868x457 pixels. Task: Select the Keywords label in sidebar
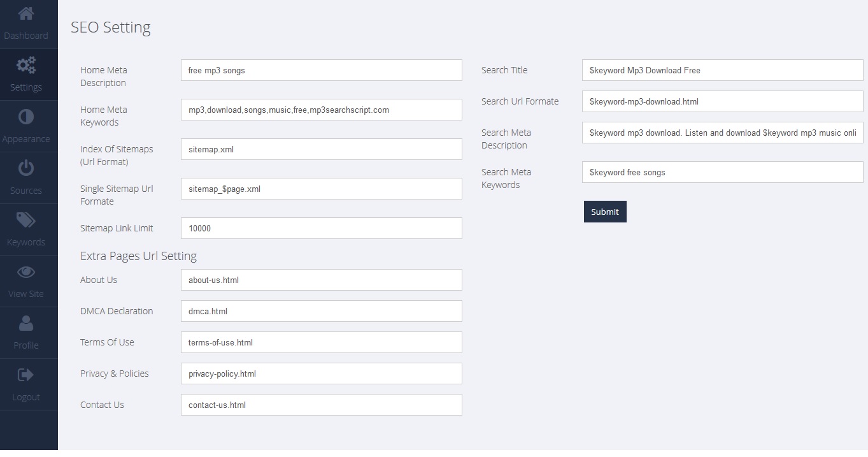tap(26, 242)
